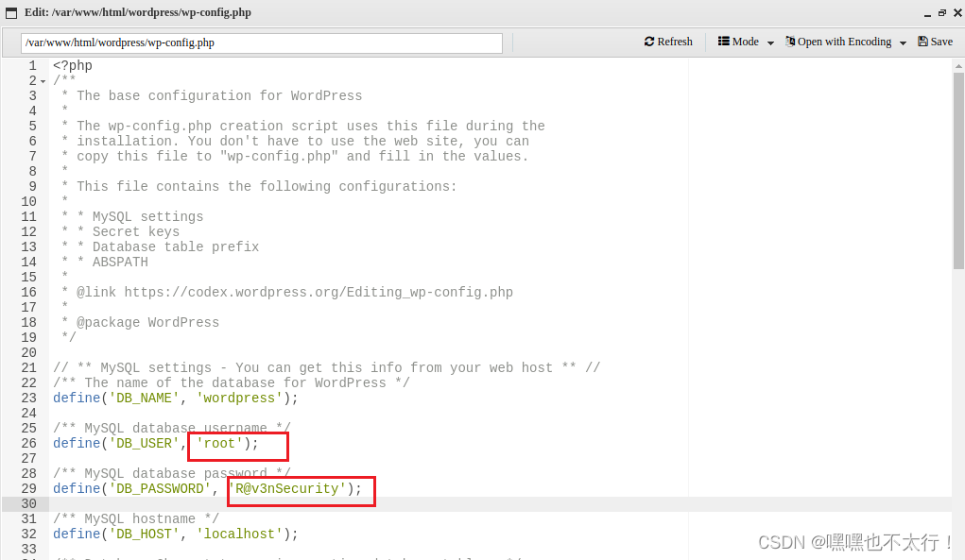Image resolution: width=965 pixels, height=560 pixels.
Task: Click the 'localhost' host value
Action: pyautogui.click(x=239, y=535)
